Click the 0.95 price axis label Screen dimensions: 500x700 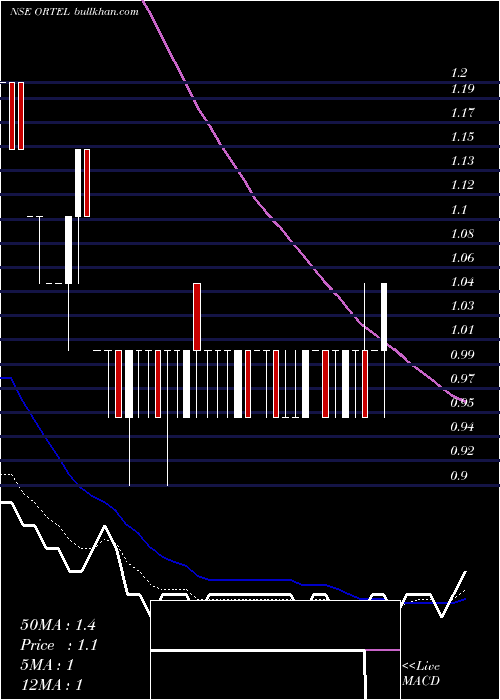coord(462,403)
